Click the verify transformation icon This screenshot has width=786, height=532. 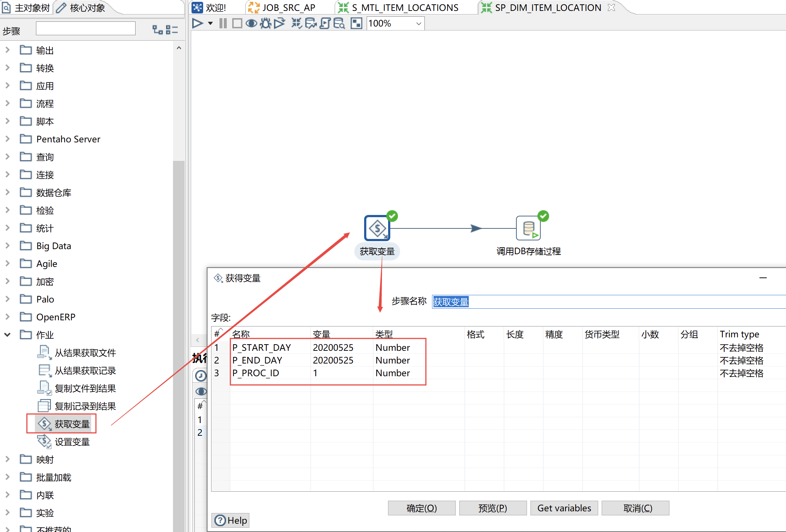point(297,24)
